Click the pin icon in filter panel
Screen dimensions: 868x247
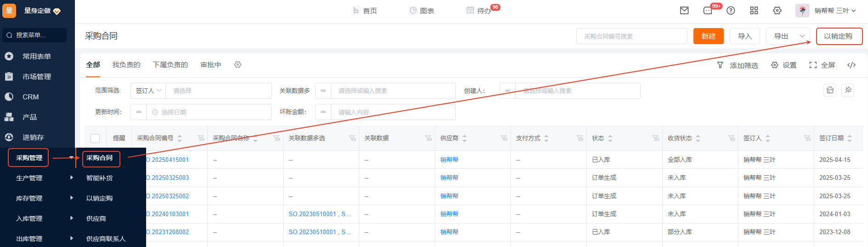848,90
